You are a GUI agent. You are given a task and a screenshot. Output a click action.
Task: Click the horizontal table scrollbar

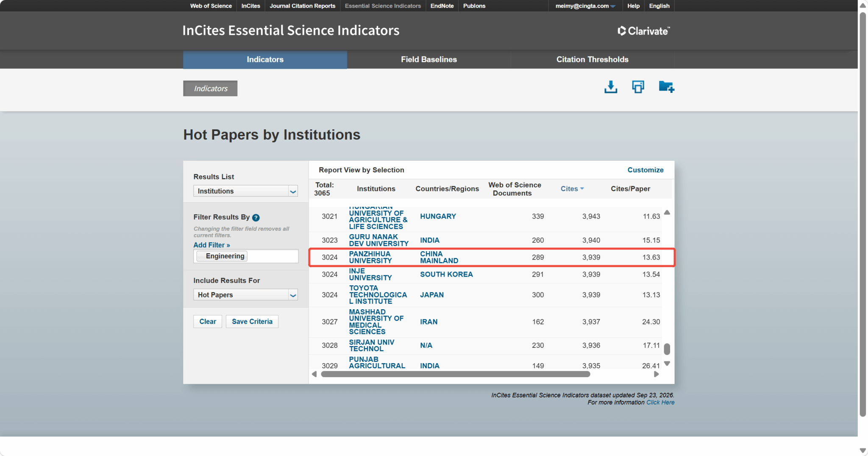(456, 374)
